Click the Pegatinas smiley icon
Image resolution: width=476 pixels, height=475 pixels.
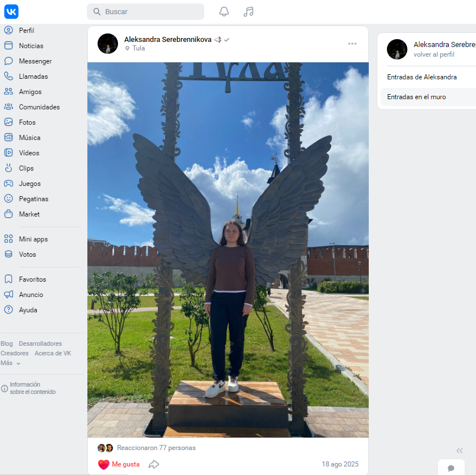point(9,199)
